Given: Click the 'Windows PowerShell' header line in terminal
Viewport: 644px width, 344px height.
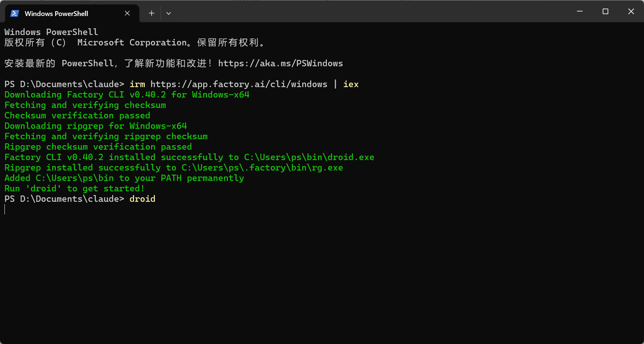Looking at the screenshot, I should (x=51, y=32).
